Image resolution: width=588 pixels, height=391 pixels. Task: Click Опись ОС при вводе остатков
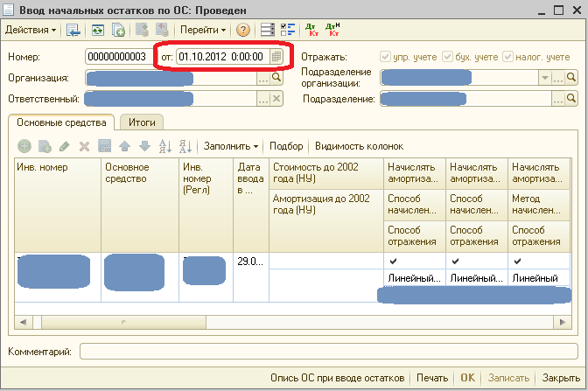tap(337, 378)
